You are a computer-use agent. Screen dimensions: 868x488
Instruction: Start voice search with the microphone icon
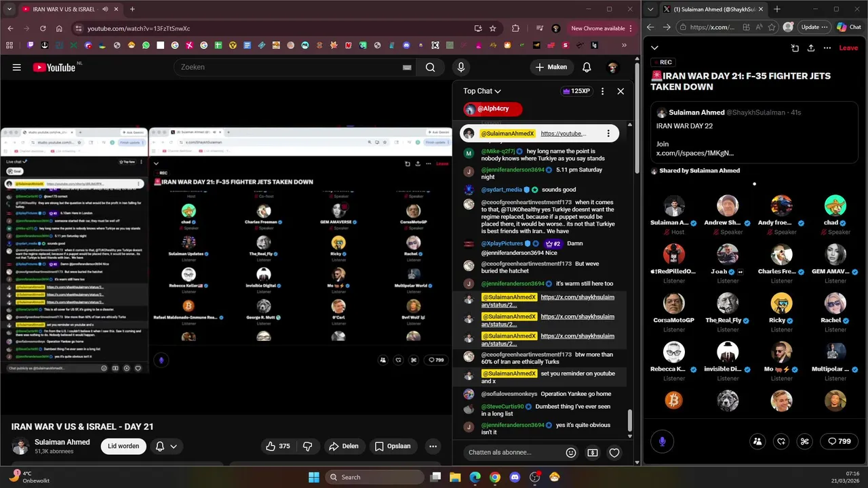(461, 67)
